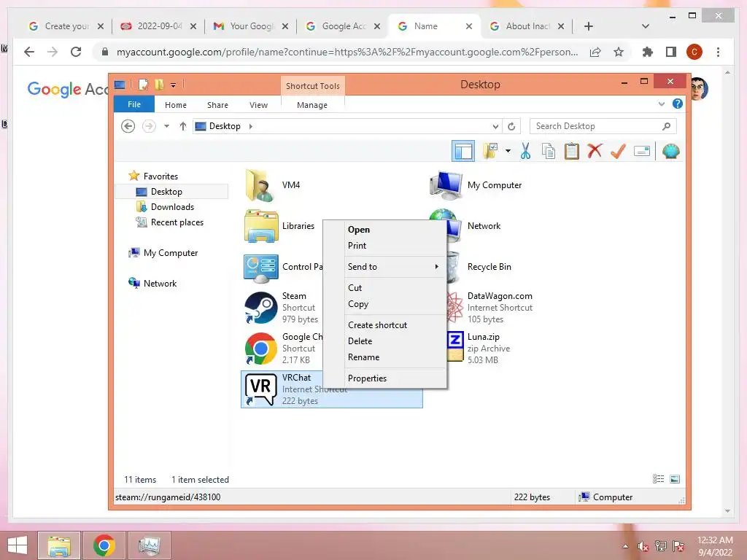
Task: Select Cut from the context menu
Action: 355,287
